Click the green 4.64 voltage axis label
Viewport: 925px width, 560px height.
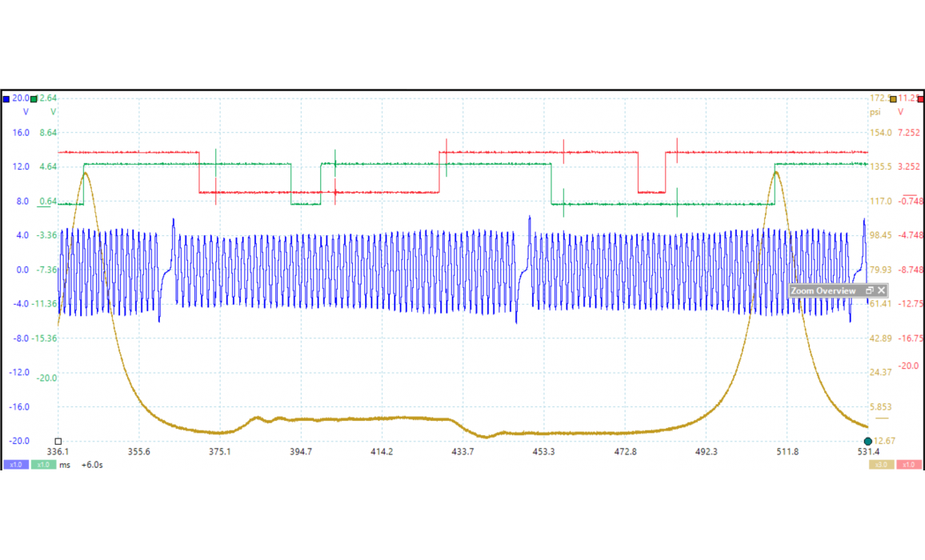48,167
